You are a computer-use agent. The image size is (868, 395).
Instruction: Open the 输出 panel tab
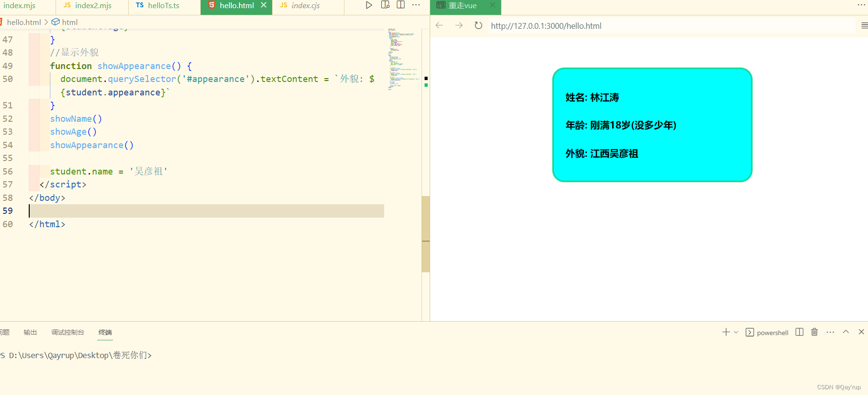pos(30,332)
